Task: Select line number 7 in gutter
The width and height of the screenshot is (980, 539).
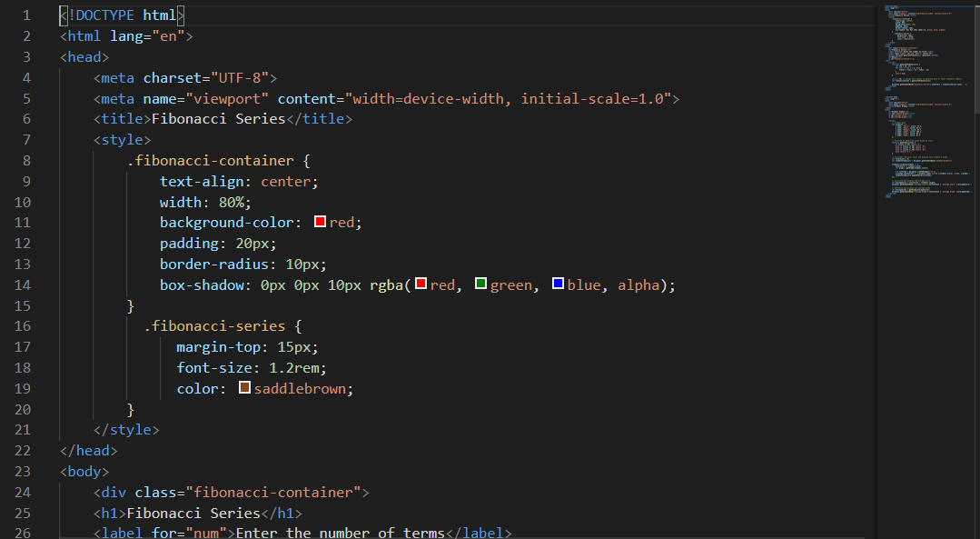Action: pyautogui.click(x=26, y=140)
